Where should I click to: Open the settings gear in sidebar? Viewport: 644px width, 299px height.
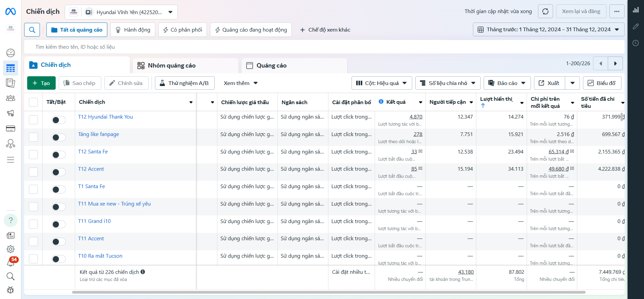11,249
